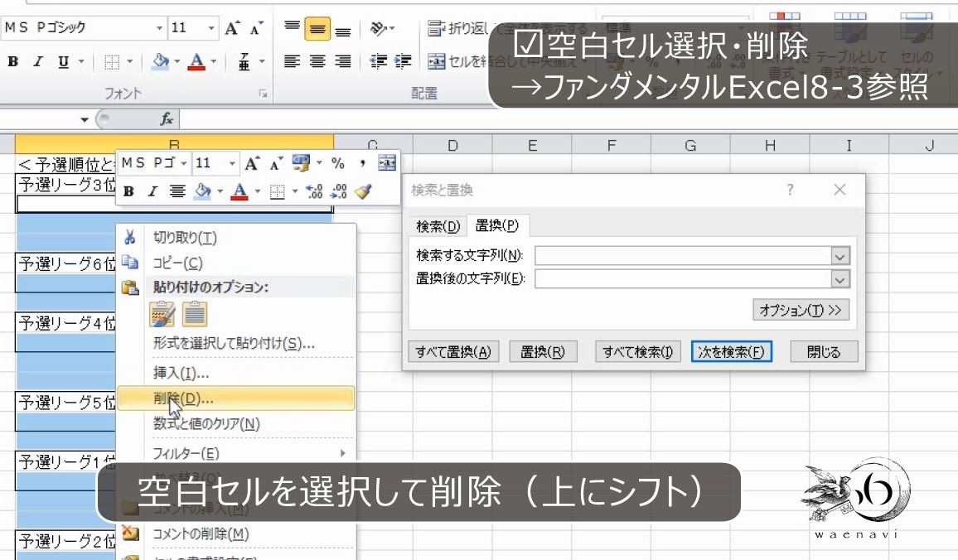The height and width of the screenshot is (560, 958).
Task: Merge and center via mini toolbar
Action: [387, 163]
